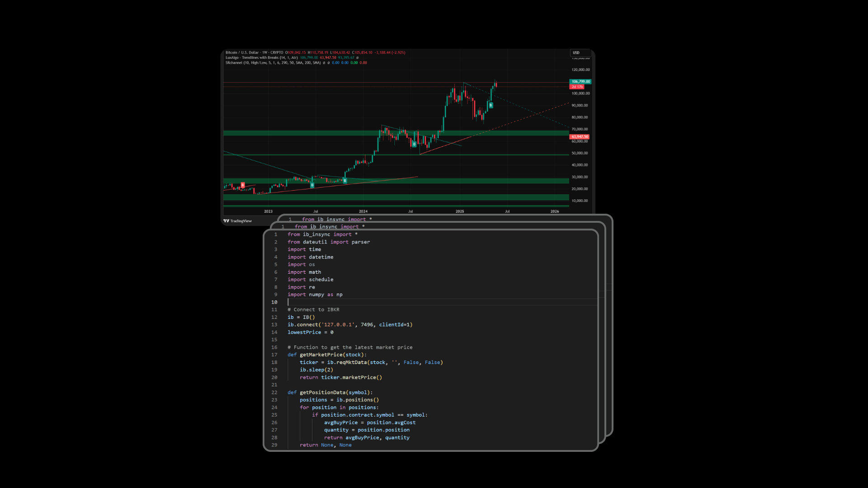This screenshot has height=488, width=868.
Task: Click the red 63,947.50 price label
Action: click(x=580, y=136)
